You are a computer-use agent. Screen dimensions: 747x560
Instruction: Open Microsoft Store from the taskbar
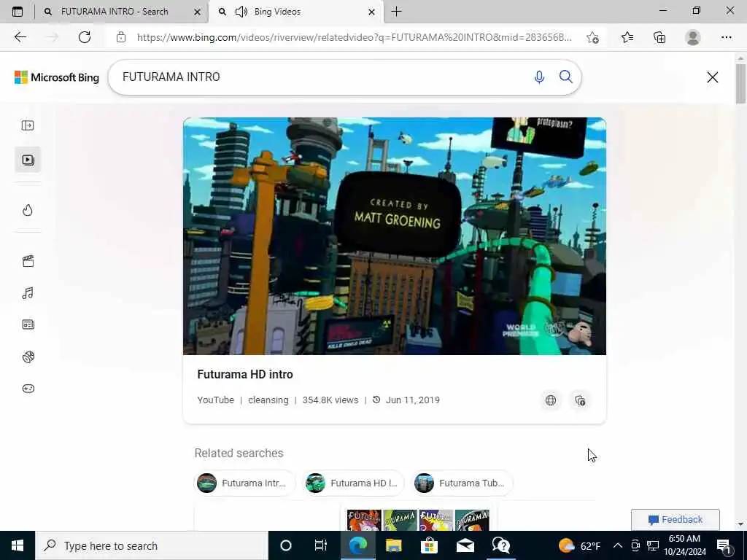(429, 545)
